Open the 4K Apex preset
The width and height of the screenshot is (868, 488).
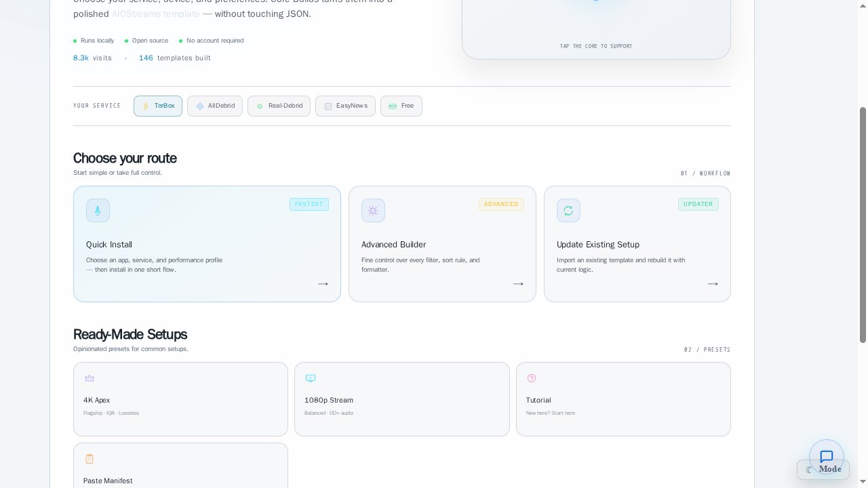pos(180,399)
